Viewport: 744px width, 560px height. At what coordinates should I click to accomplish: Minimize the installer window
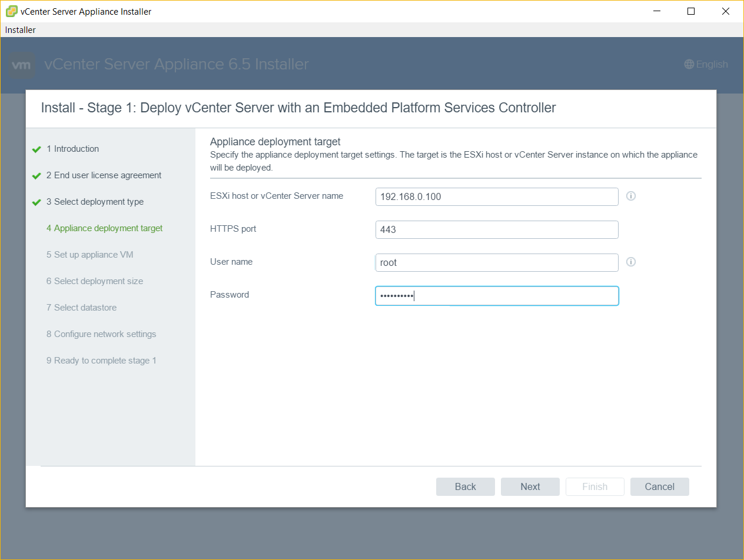pos(658,11)
